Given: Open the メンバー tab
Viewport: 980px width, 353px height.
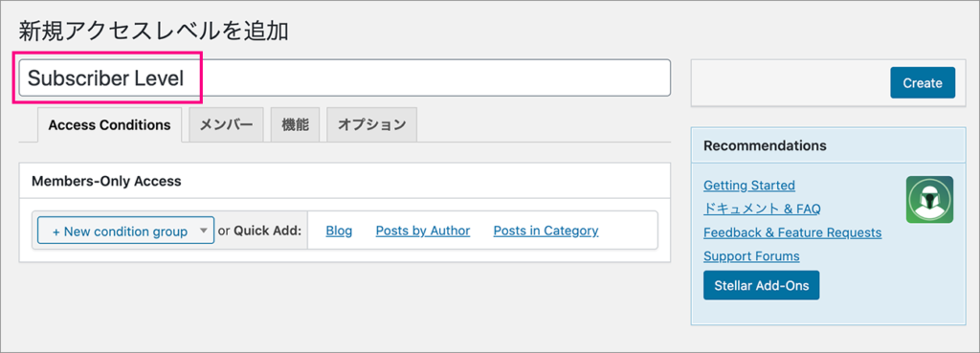Looking at the screenshot, I should pos(226,125).
